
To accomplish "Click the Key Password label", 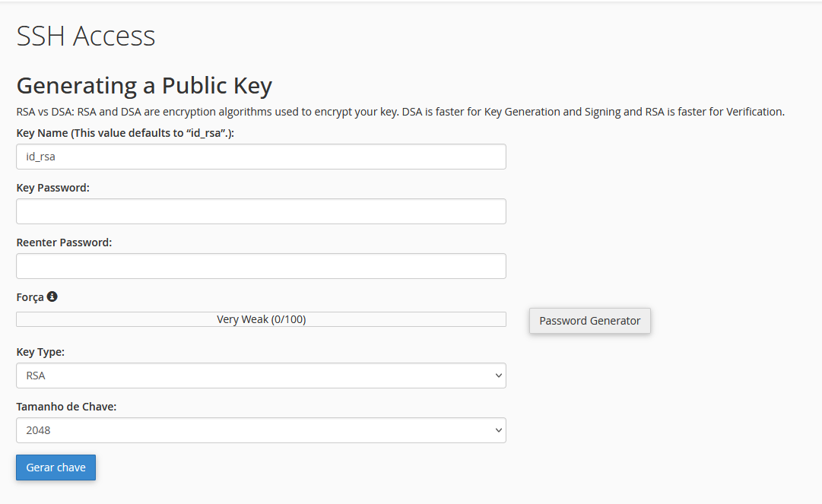I will 52,188.
